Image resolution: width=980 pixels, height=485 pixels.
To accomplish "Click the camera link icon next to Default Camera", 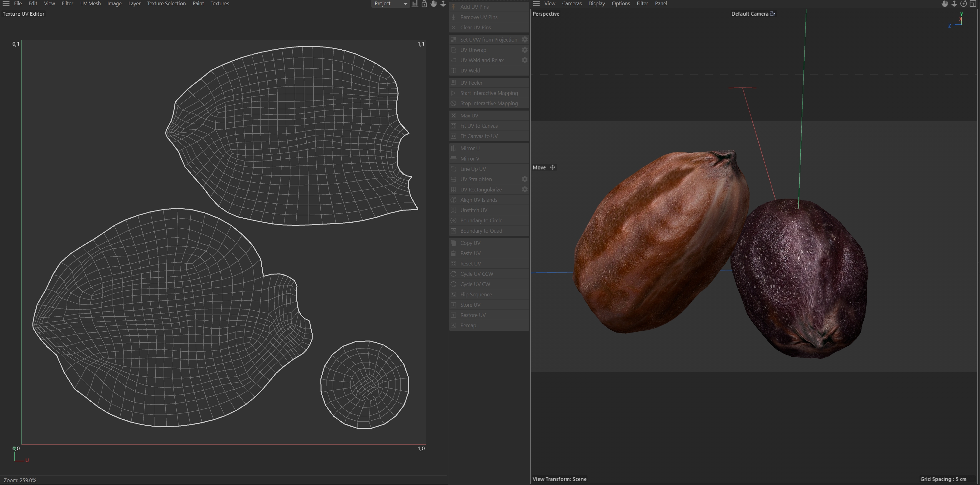I will point(773,14).
